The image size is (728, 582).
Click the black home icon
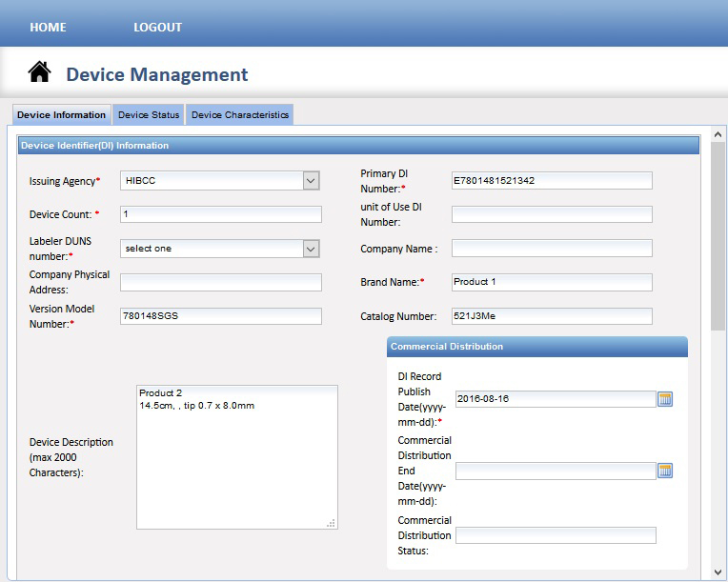[39, 72]
